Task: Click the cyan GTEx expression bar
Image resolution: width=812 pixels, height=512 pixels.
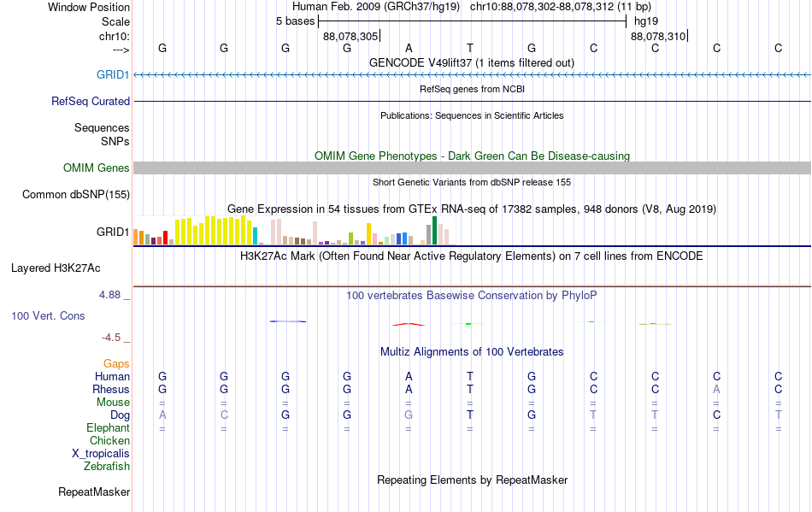Action: click(255, 236)
